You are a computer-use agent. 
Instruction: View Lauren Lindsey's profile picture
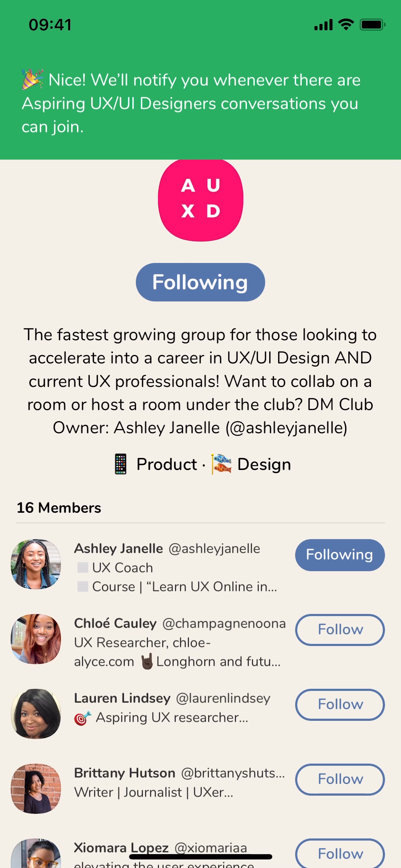pyautogui.click(x=36, y=714)
